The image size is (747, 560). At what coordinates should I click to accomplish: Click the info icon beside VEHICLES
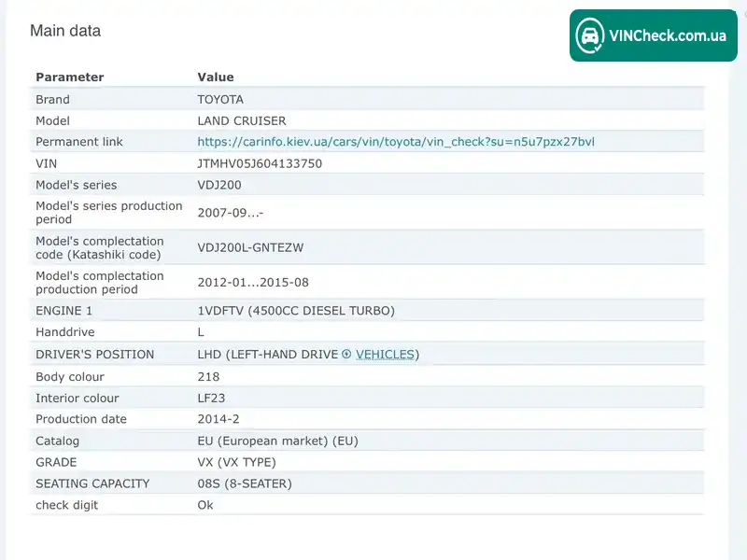[x=346, y=354]
